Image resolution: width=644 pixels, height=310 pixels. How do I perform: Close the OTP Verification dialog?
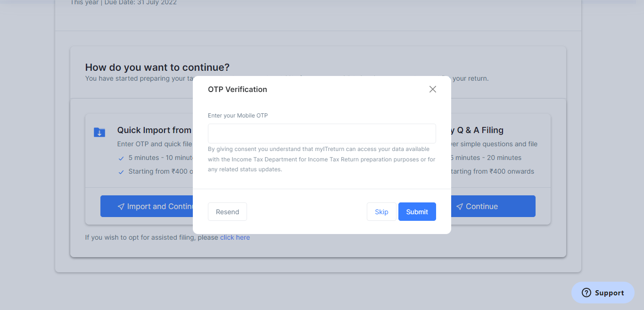(433, 89)
